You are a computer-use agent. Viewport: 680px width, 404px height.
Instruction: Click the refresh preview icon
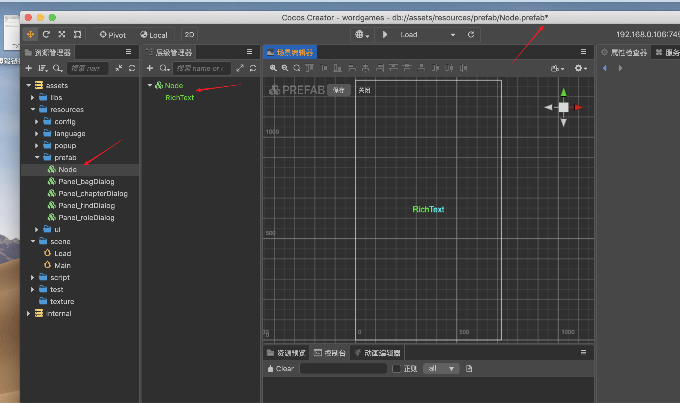471,34
